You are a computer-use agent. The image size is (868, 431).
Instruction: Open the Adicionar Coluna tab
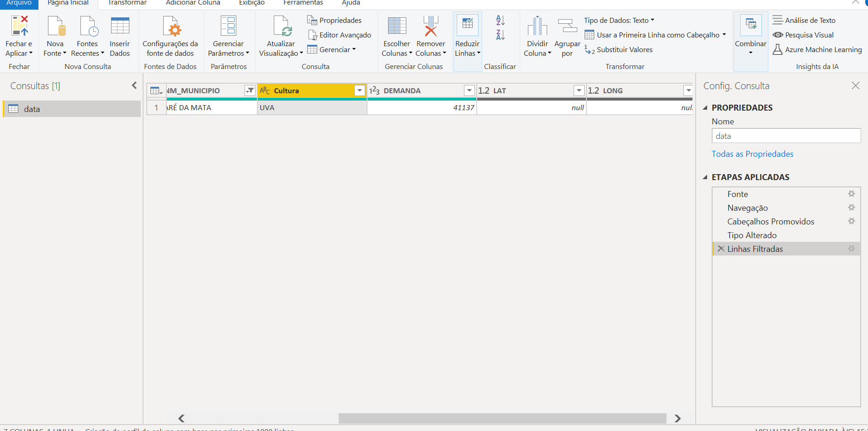click(193, 3)
